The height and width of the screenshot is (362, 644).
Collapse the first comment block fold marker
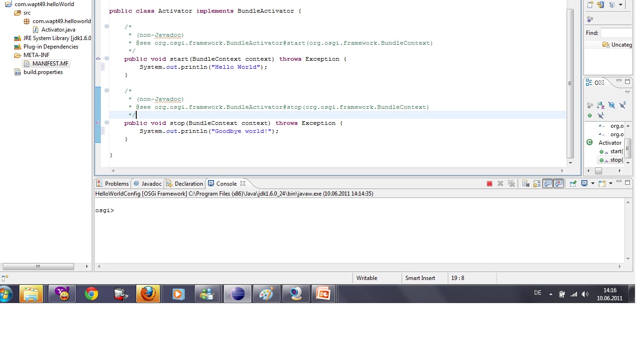[107, 26]
